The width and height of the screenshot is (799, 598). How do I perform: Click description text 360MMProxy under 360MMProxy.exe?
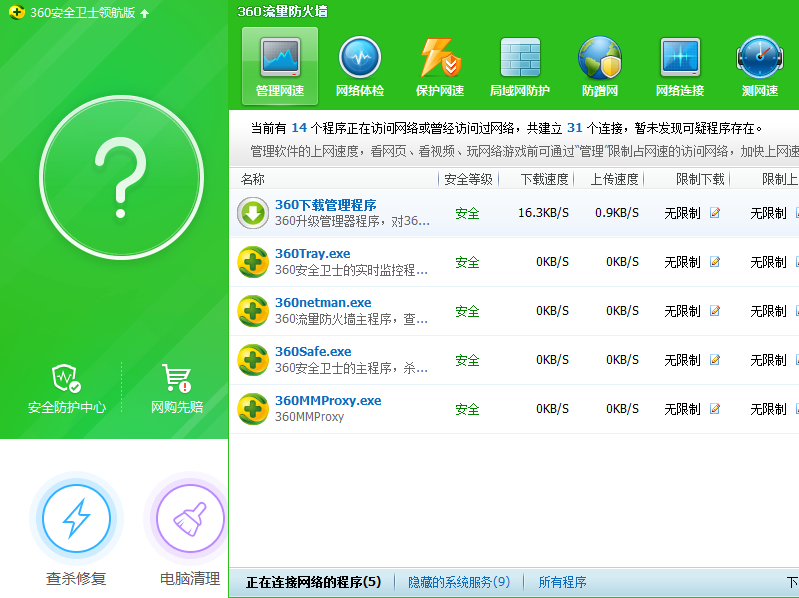pyautogui.click(x=309, y=417)
